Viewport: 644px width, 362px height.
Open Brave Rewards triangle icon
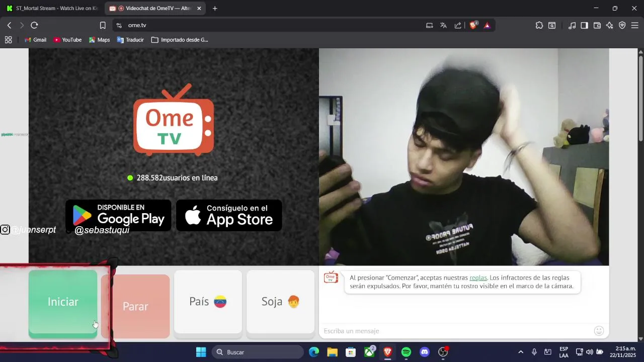pyautogui.click(x=487, y=25)
